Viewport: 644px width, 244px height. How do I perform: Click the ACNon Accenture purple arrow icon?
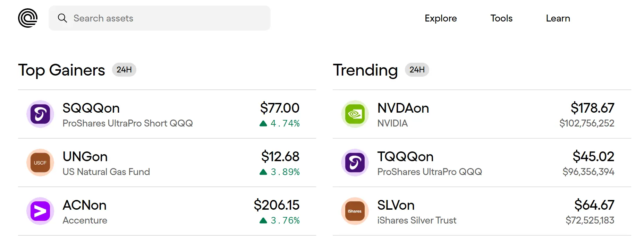[40, 211]
